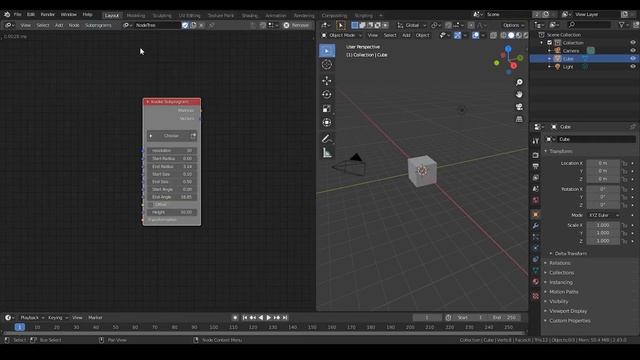
Task: Open the Texture properties tab
Action: tap(536, 296)
